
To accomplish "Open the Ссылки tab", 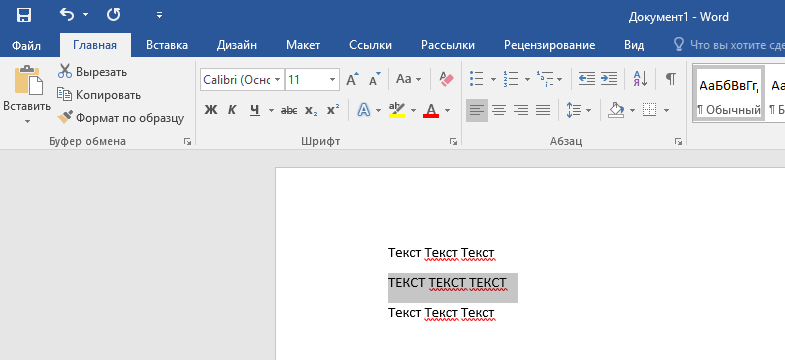I will coord(370,45).
